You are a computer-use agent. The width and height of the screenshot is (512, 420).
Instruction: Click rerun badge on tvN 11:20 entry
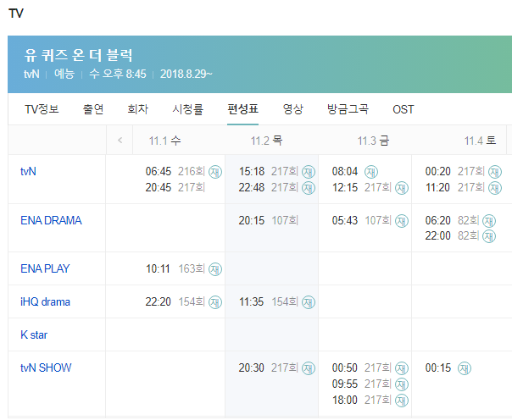495,188
